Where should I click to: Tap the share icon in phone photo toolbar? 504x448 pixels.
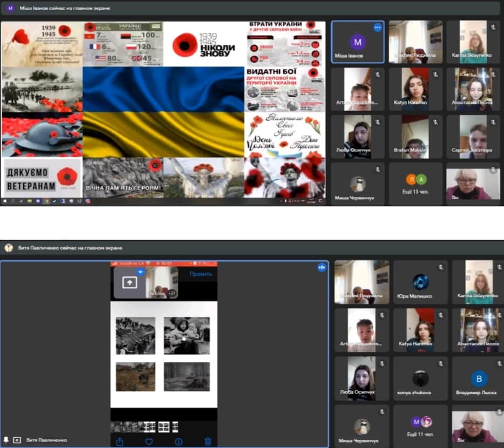120,442
